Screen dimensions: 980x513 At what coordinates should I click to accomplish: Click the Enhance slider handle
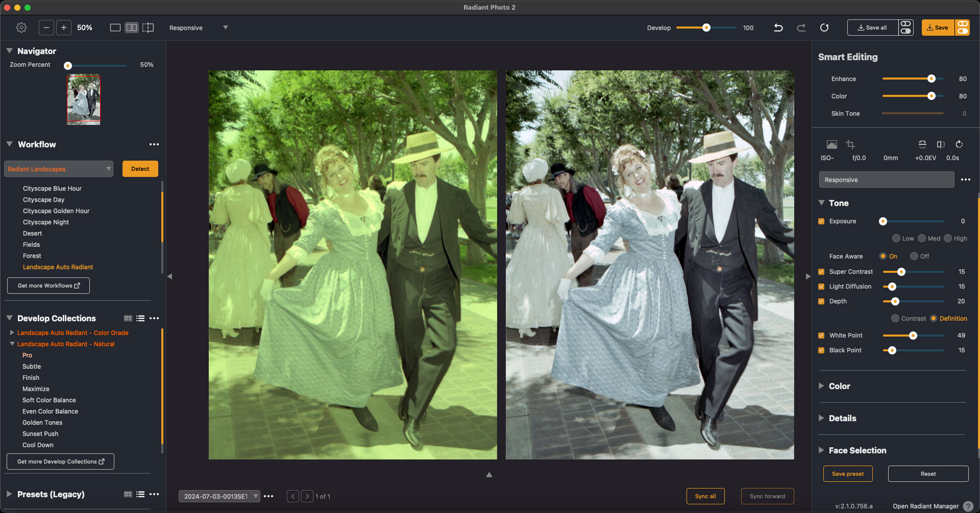932,79
